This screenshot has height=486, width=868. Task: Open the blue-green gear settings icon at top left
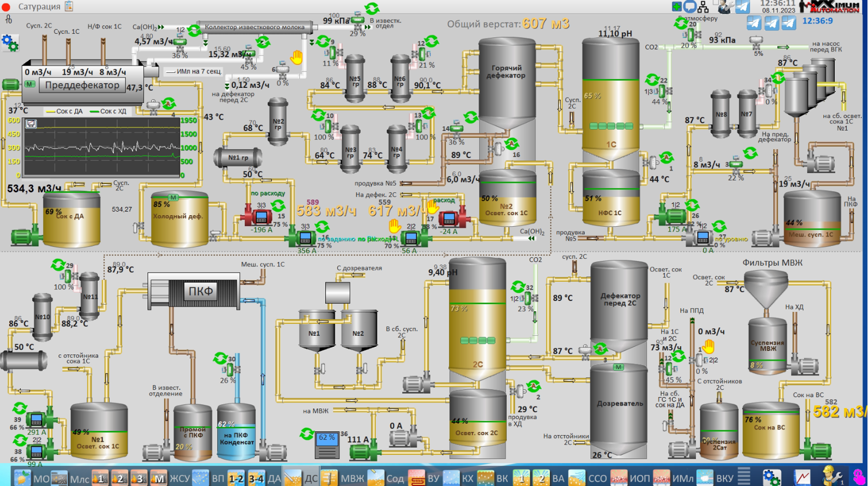[10, 43]
